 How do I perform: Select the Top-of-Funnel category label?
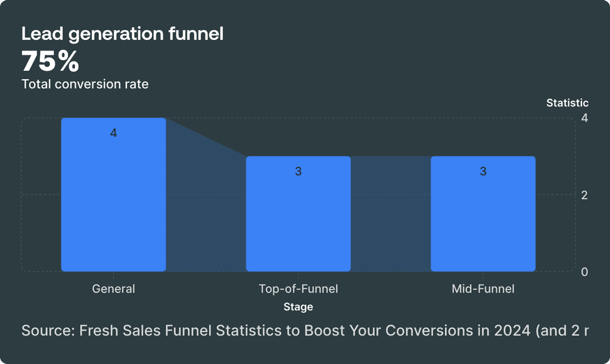coord(298,288)
